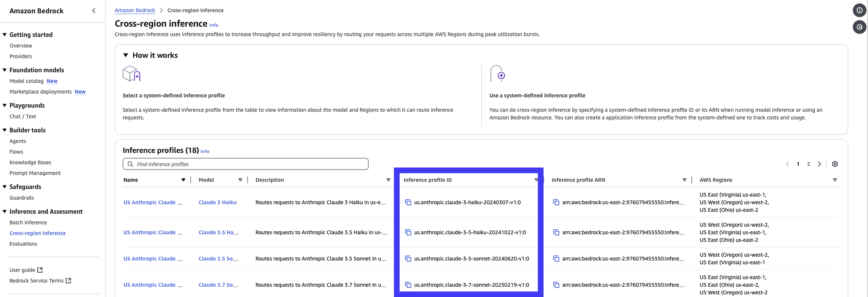The height and width of the screenshot is (297, 868).
Task: Sort table by Inference profile ID column
Action: tap(536, 180)
